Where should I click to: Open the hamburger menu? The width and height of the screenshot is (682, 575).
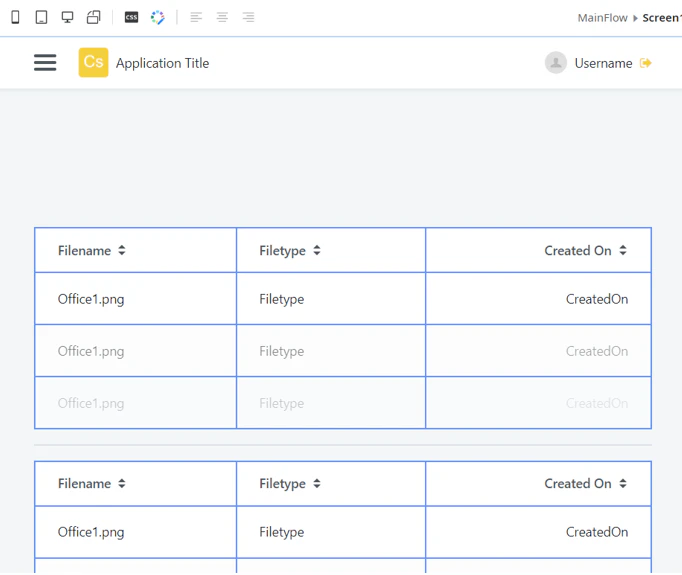(45, 63)
